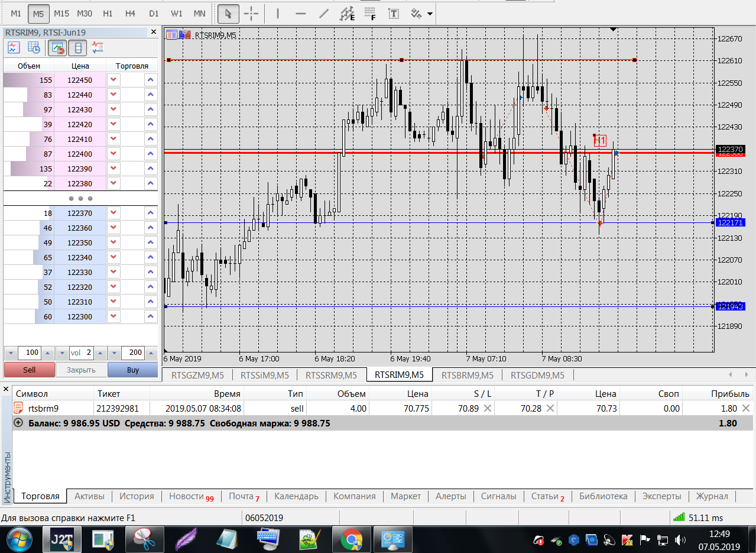The width and height of the screenshot is (756, 553).
Task: Open Google Chrome from the taskbar
Action: [x=351, y=539]
